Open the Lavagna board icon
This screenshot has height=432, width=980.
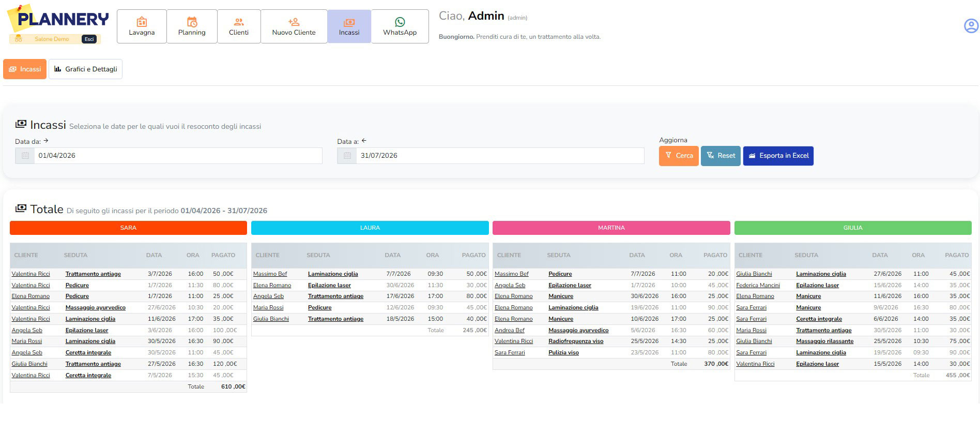tap(142, 22)
